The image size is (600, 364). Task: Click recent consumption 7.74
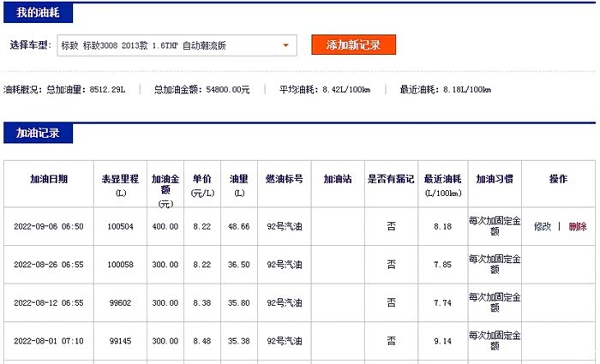(443, 303)
